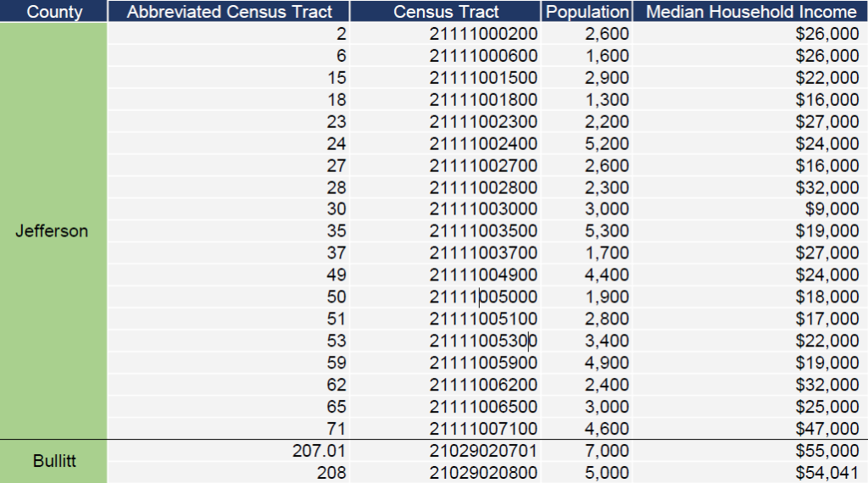Select the Jefferson county cell
Screen dimensions: 868x483
tap(52, 230)
